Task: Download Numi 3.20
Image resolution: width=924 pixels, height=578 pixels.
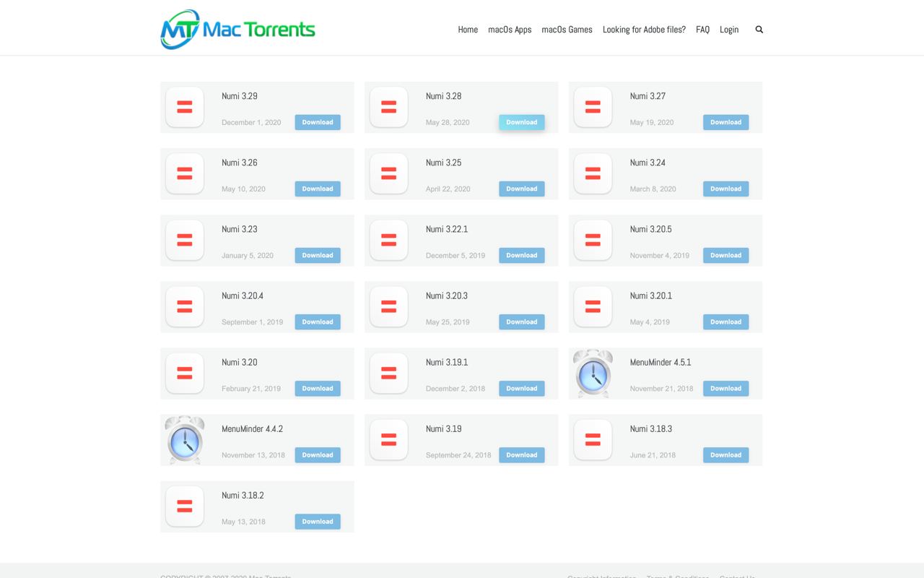Action: 318,388
